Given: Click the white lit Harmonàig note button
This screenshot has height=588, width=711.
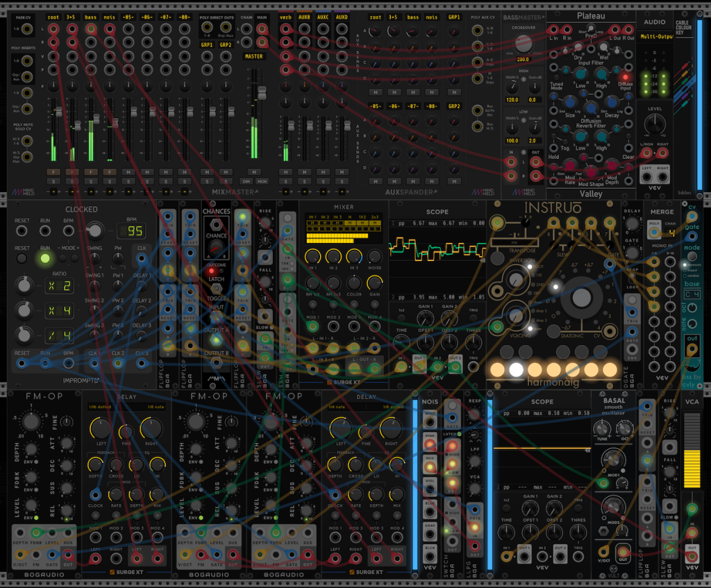Looking at the screenshot, I should point(516,369).
